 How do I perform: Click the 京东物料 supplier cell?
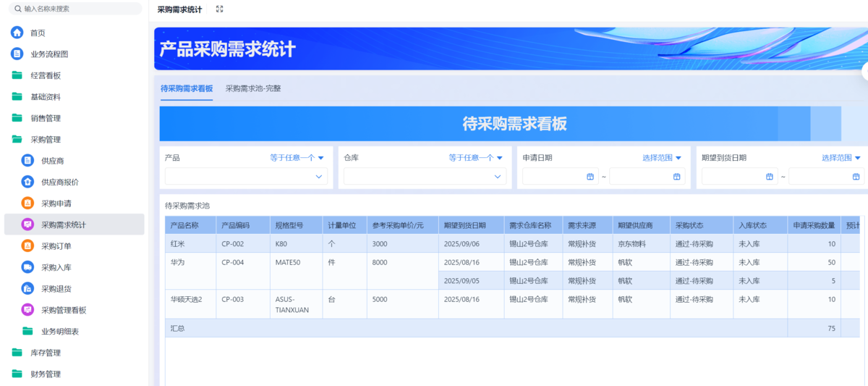pyautogui.click(x=641, y=244)
